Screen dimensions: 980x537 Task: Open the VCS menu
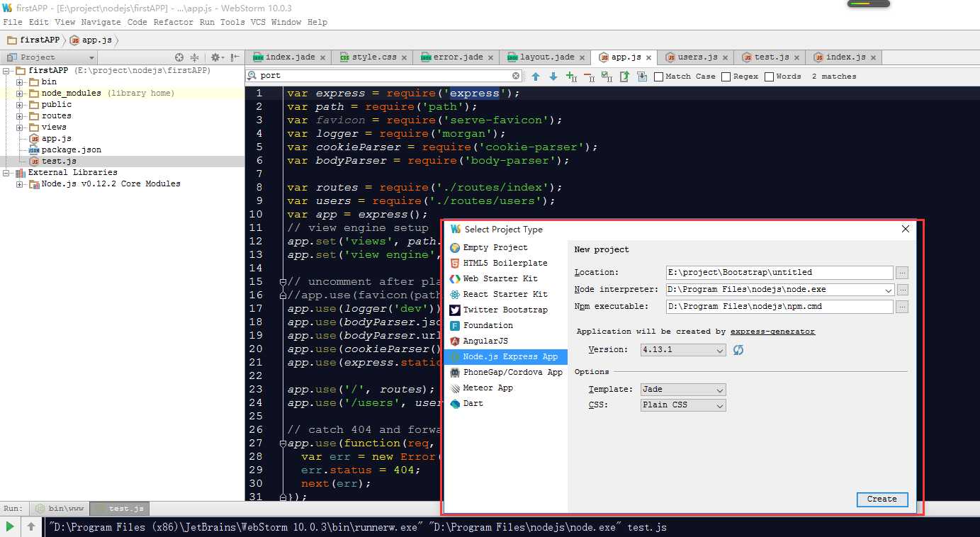258,22
